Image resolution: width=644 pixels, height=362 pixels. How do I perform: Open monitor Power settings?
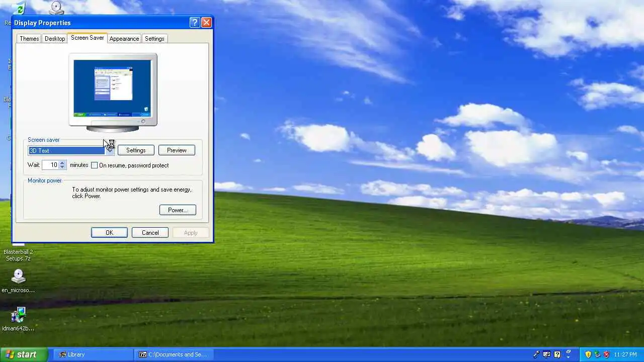point(178,210)
